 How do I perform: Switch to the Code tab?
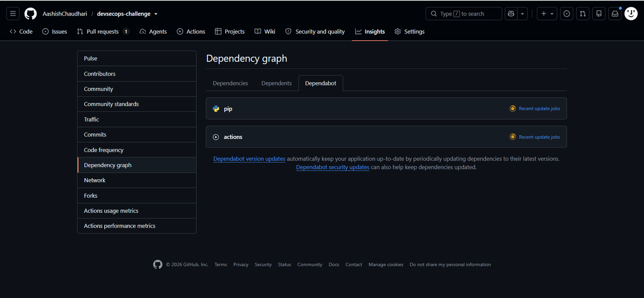[21, 32]
